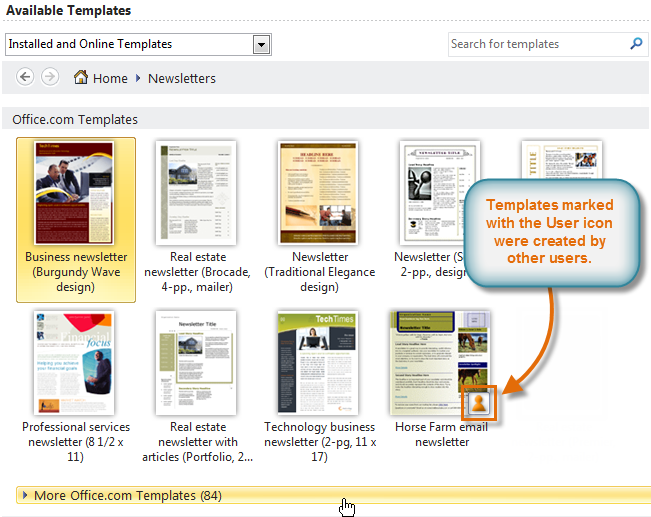Open the Installed and Online Templates dropdown
This screenshot has height=517, width=651.
click(x=261, y=44)
